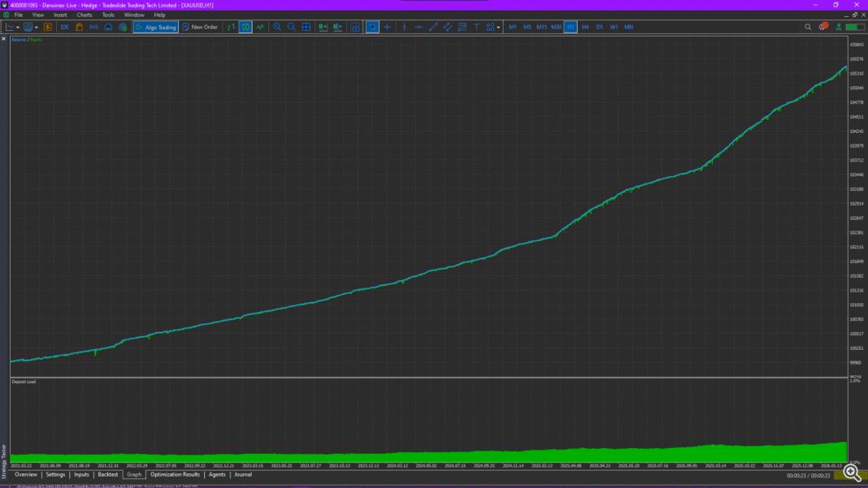This screenshot has width=868, height=488.
Task: Select the D1 timeframe button
Action: tap(600, 27)
